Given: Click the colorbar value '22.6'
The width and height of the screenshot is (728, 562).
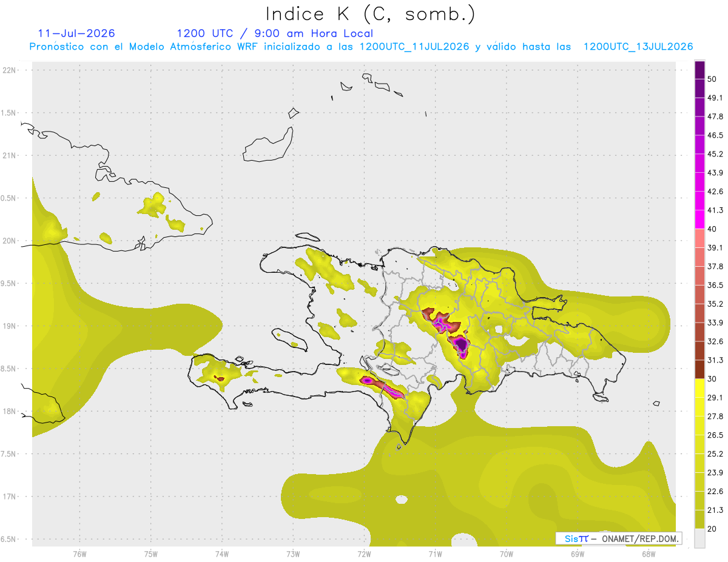Looking at the screenshot, I should [715, 491].
